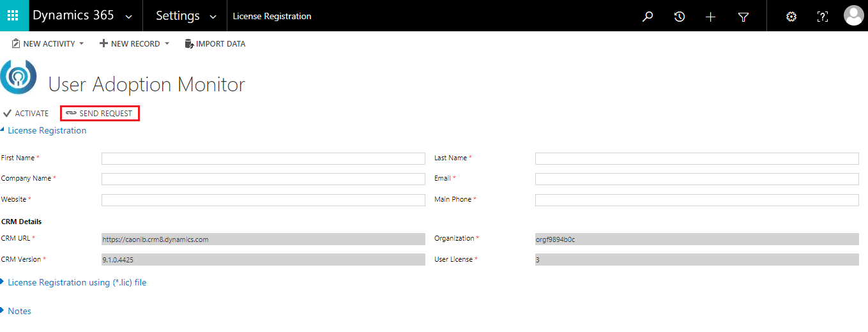Image resolution: width=868 pixels, height=332 pixels.
Task: Expand the Dynamics 365 dropdown chevron
Action: coord(129,17)
